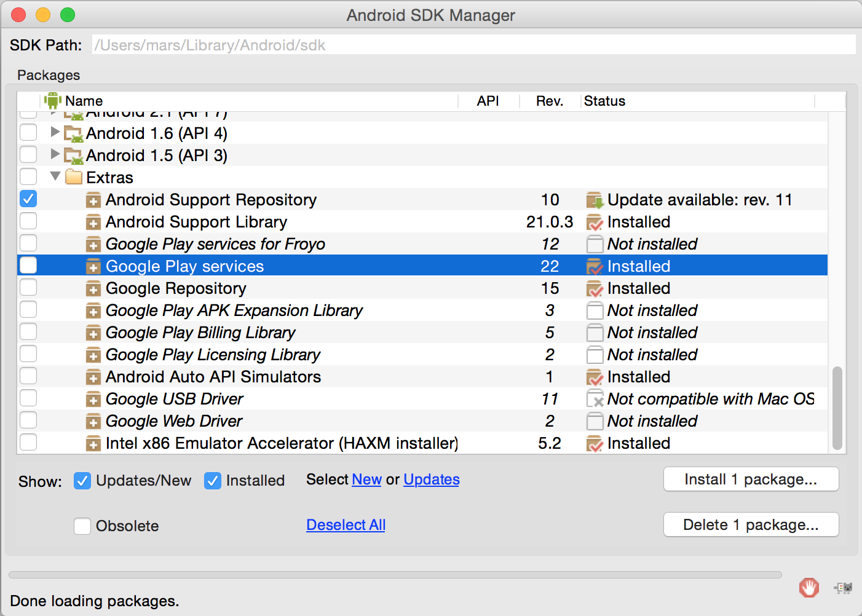Toggle the Updates/New show checkbox

pos(82,481)
